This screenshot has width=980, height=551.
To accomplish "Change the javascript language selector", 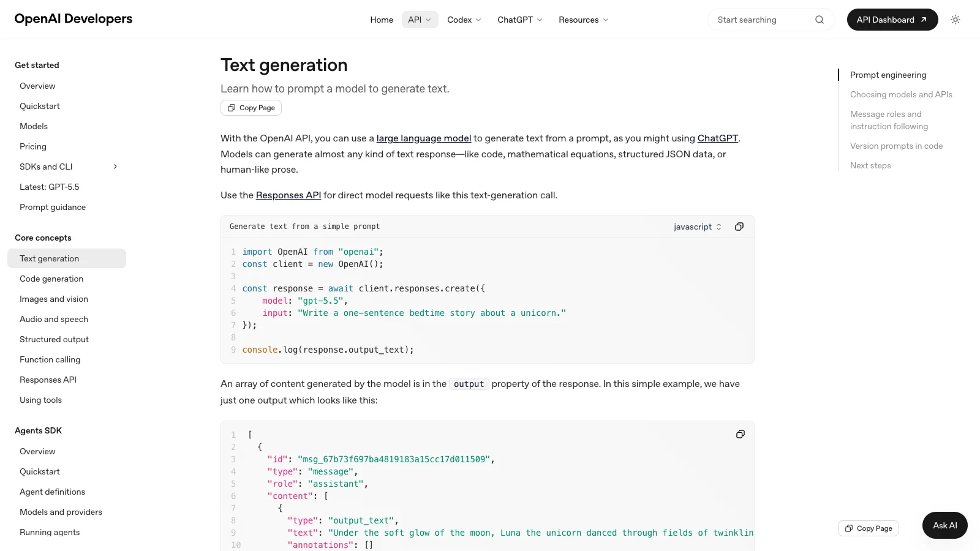I will coord(698,227).
